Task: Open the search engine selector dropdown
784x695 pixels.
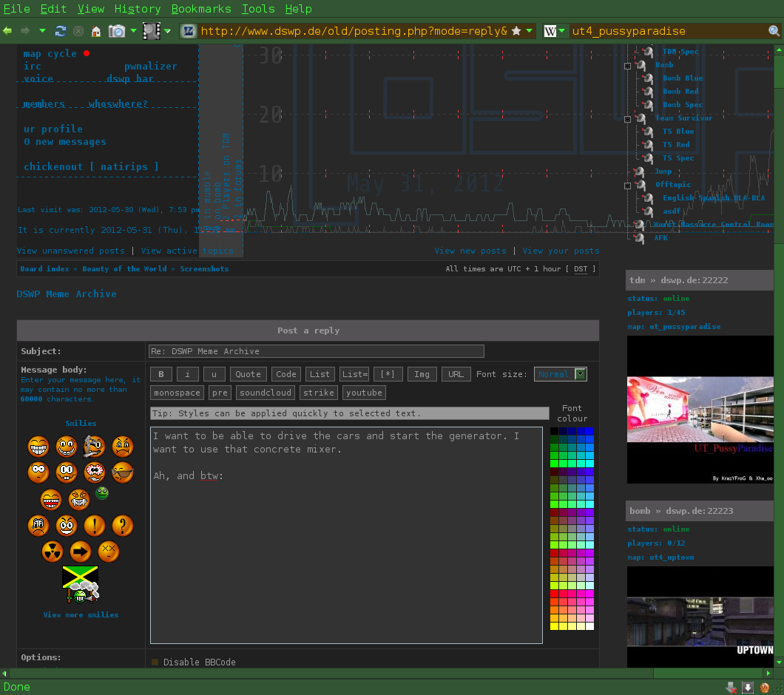Action: pyautogui.click(x=555, y=31)
